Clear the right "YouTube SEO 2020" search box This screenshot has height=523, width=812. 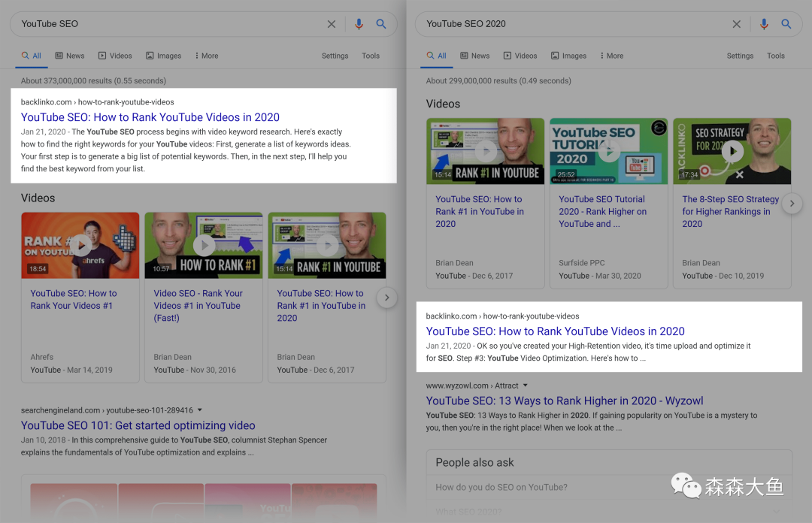[737, 24]
